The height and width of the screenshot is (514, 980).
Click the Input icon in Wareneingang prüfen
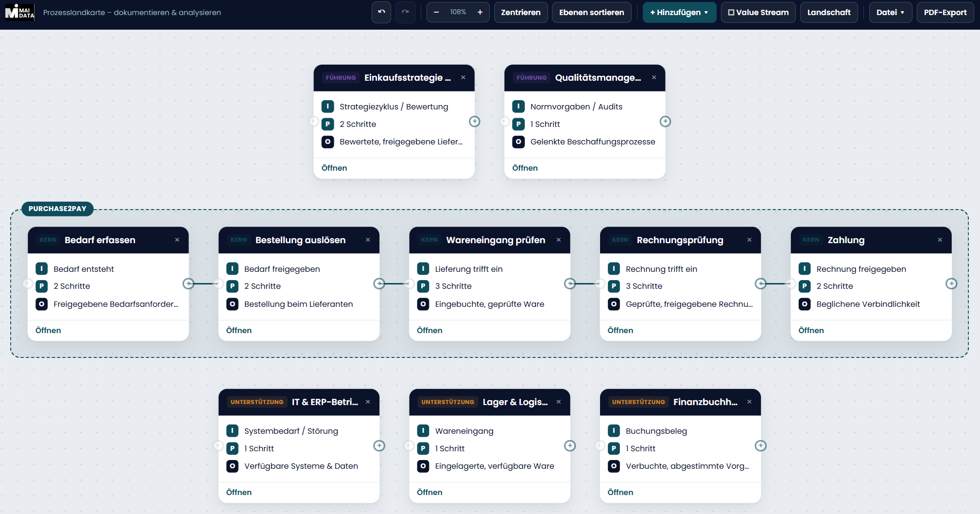point(423,268)
